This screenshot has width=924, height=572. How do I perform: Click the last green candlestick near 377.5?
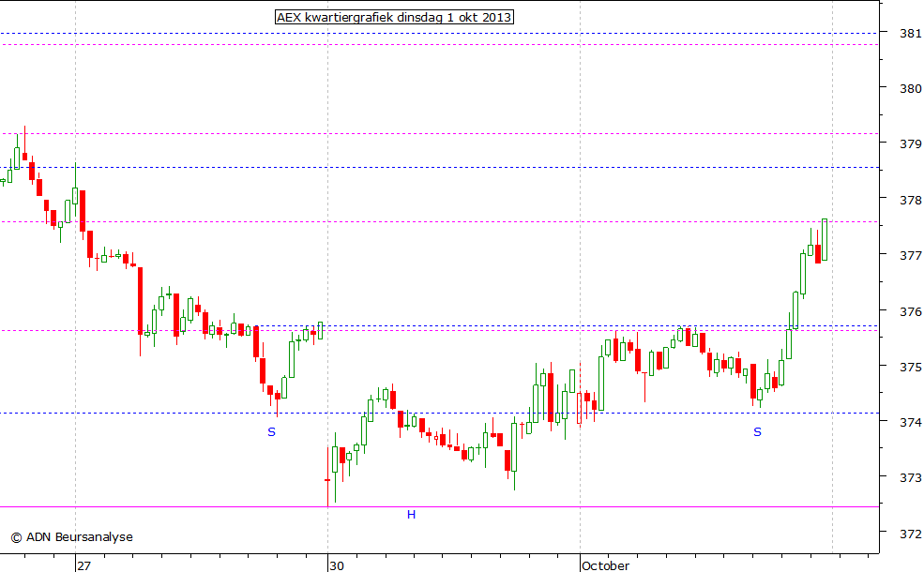pyautogui.click(x=825, y=240)
